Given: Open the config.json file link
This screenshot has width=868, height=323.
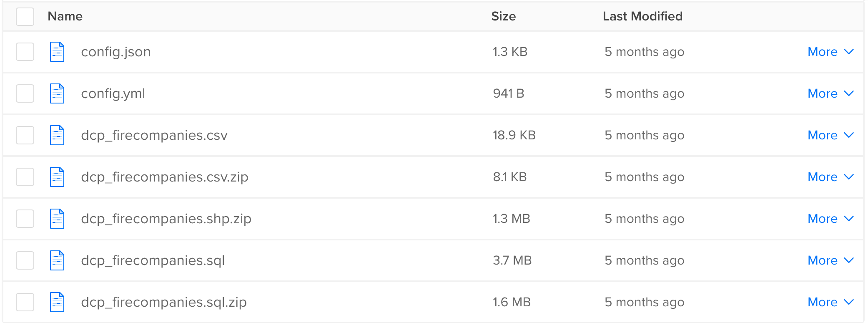Looking at the screenshot, I should tap(115, 52).
